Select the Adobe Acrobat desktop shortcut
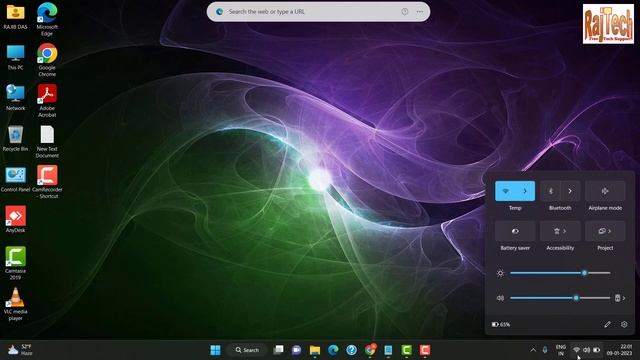Image resolution: width=640 pixels, height=360 pixels. tap(47, 101)
